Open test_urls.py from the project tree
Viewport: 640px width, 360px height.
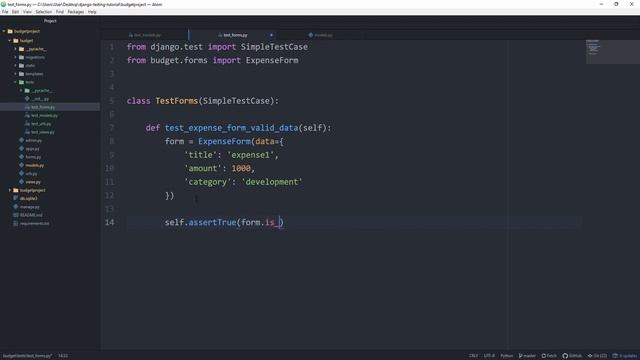pos(41,124)
